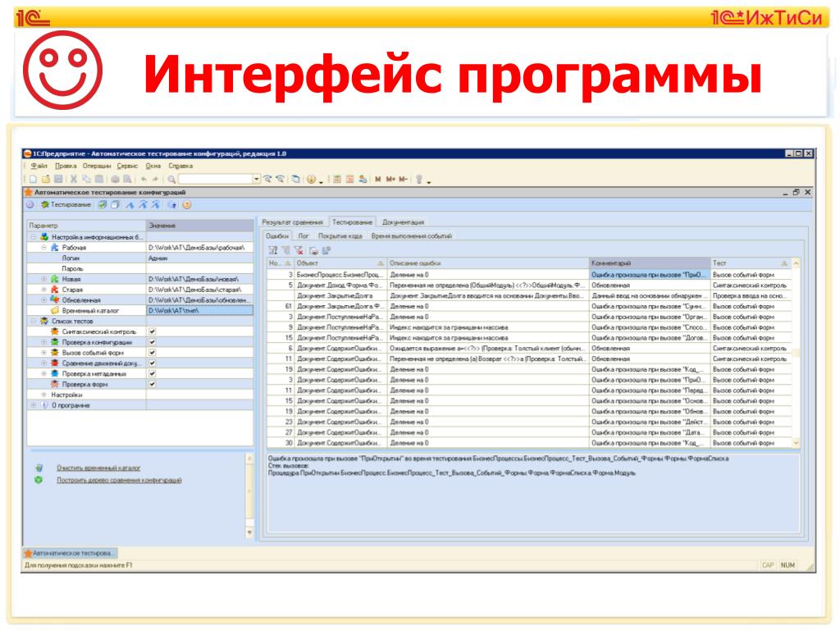The image size is (840, 630).
Task: Switch to Результат сравнения tab
Action: pos(293,221)
